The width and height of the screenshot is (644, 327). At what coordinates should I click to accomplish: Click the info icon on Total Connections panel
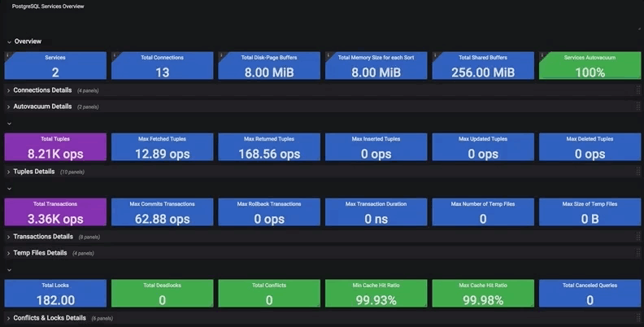(x=114, y=55)
